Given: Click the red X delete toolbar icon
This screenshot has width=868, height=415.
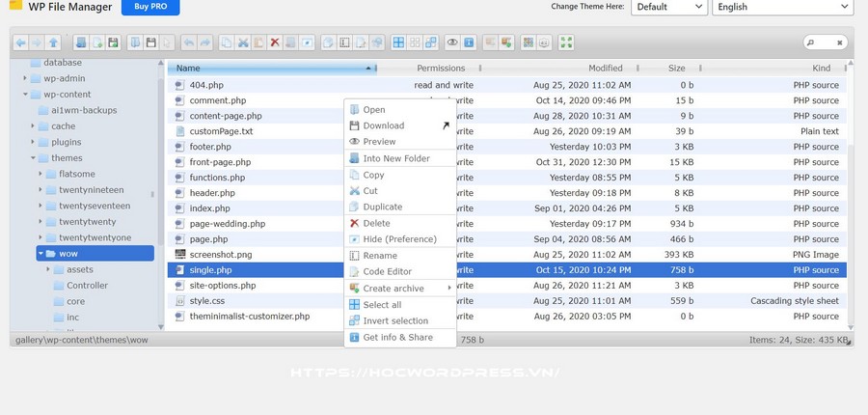Looking at the screenshot, I should tap(275, 42).
